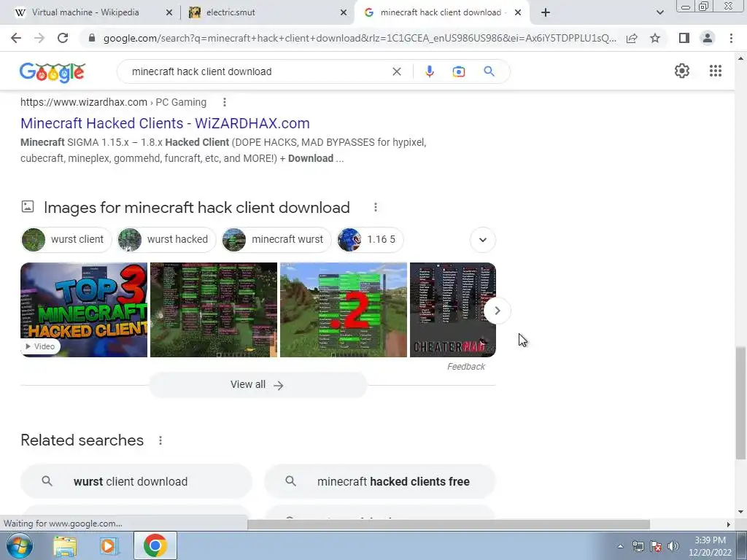Close the Virtual machine Wikipedia tab
This screenshot has width=747, height=560.
[x=169, y=13]
